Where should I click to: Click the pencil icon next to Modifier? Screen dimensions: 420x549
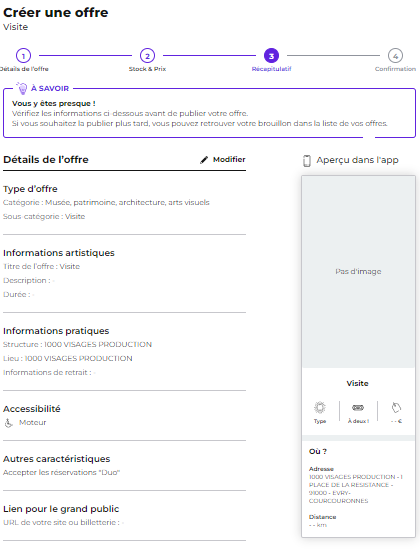point(204,160)
